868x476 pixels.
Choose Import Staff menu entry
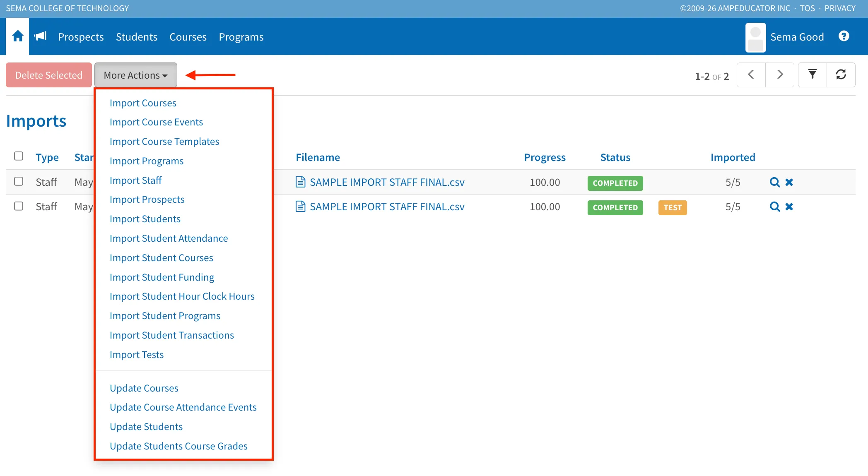(135, 180)
